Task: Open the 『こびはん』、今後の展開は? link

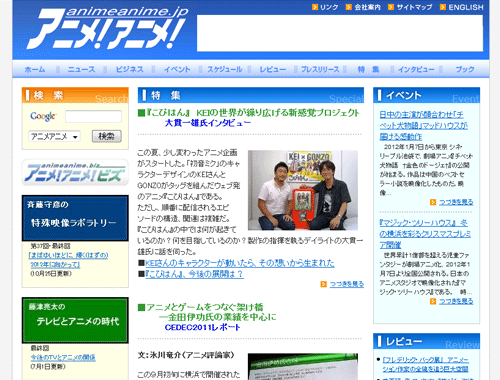Action: [194, 274]
